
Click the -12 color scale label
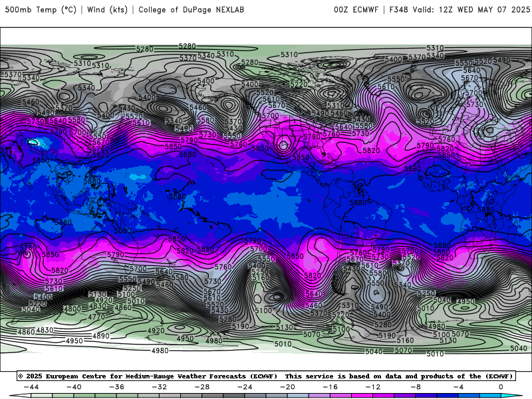(x=373, y=387)
